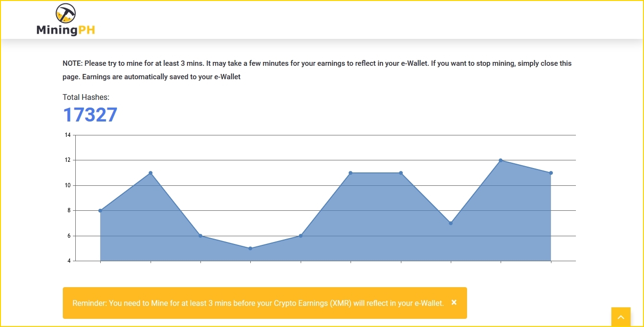The height and width of the screenshot is (327, 644).
Task: Click the 'Total Hashes:' label
Action: (x=86, y=97)
